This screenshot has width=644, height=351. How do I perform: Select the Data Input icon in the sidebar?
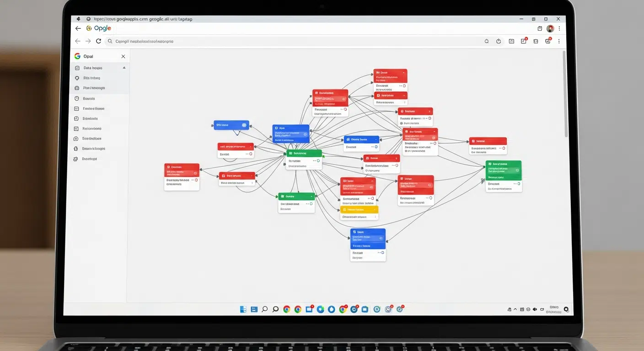coord(77,68)
